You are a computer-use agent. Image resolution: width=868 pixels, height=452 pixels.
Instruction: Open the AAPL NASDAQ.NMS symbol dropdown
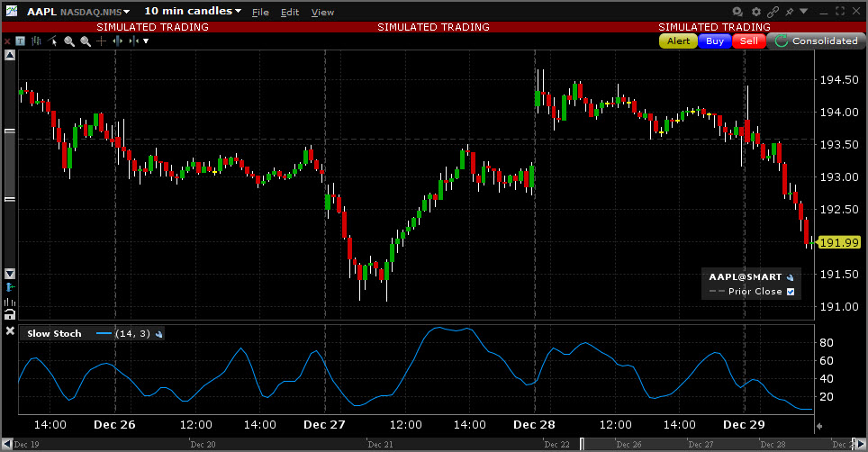point(78,12)
